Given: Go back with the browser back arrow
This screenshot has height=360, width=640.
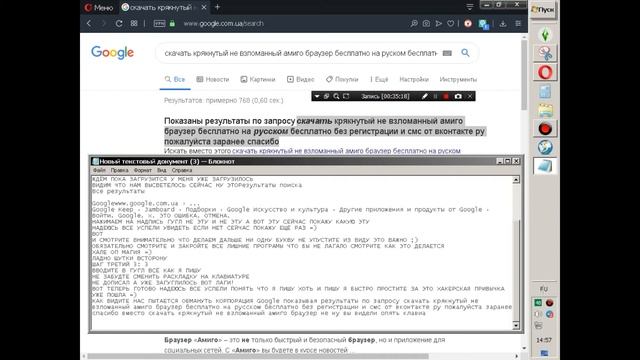Looking at the screenshot, I should [x=89, y=24].
